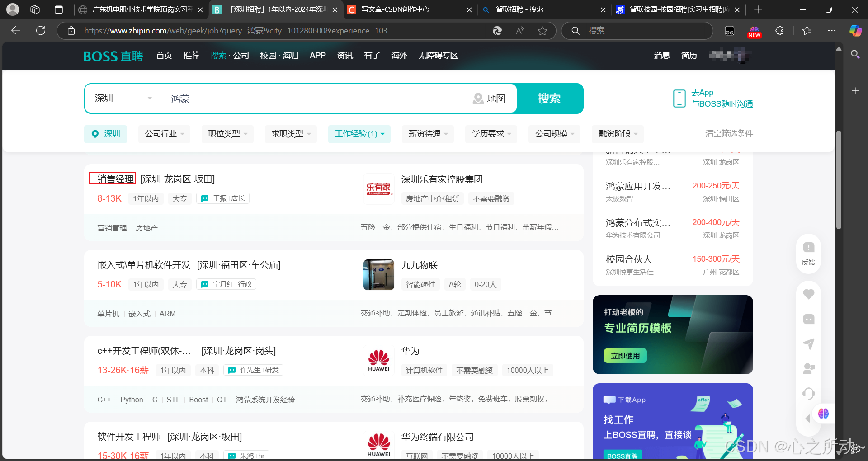Open 消息 messages link
Viewport: 868px width, 461px height.
[662, 56]
